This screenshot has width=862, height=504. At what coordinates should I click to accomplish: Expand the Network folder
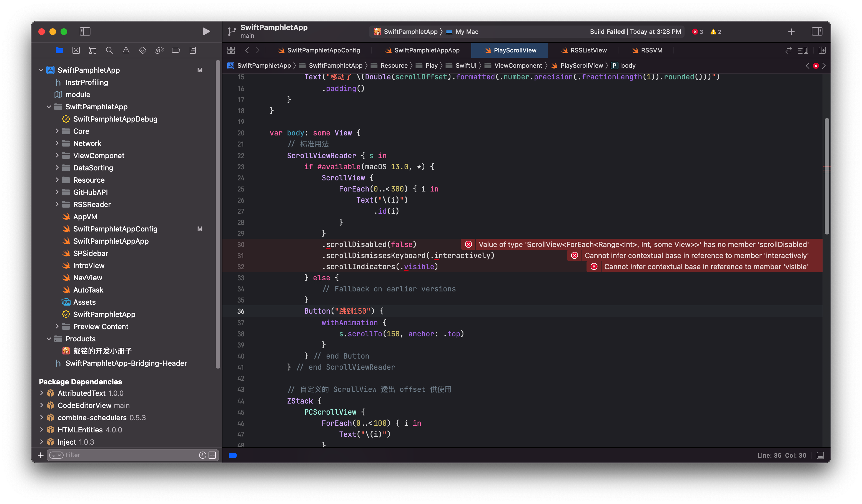click(x=57, y=143)
